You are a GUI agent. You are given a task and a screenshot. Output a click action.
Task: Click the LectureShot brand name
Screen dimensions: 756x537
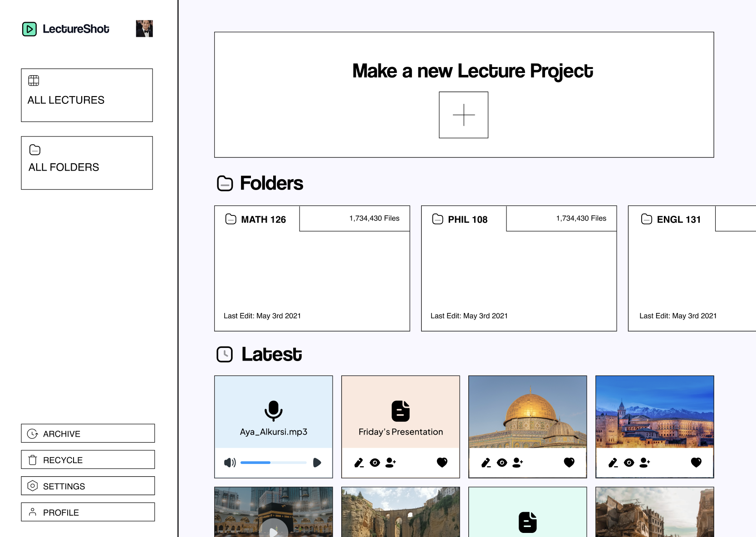click(x=76, y=29)
